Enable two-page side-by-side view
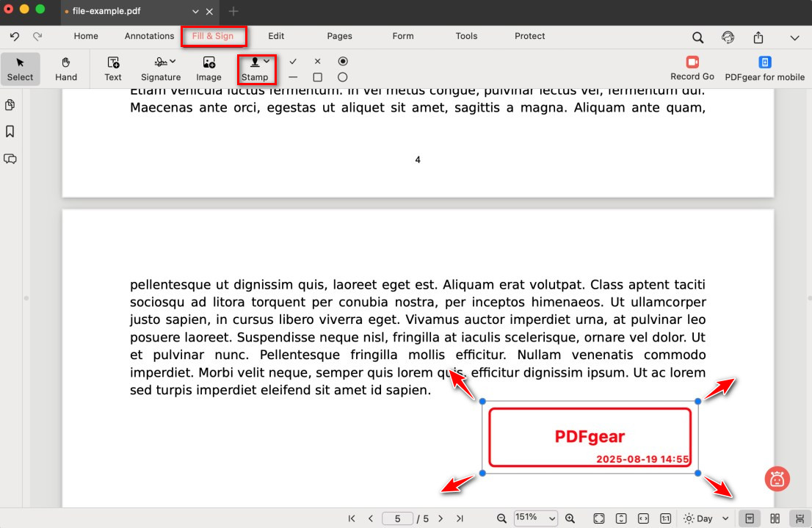Image resolution: width=812 pixels, height=528 pixels. (775, 518)
